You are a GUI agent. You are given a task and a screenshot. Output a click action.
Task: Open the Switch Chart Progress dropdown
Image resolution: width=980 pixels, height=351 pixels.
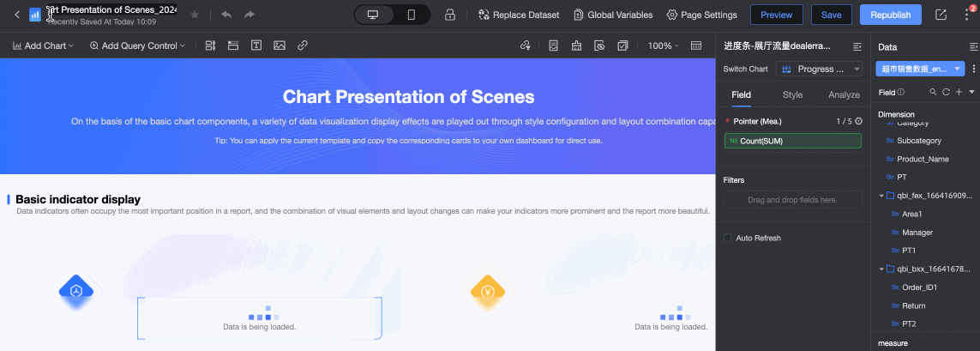820,69
